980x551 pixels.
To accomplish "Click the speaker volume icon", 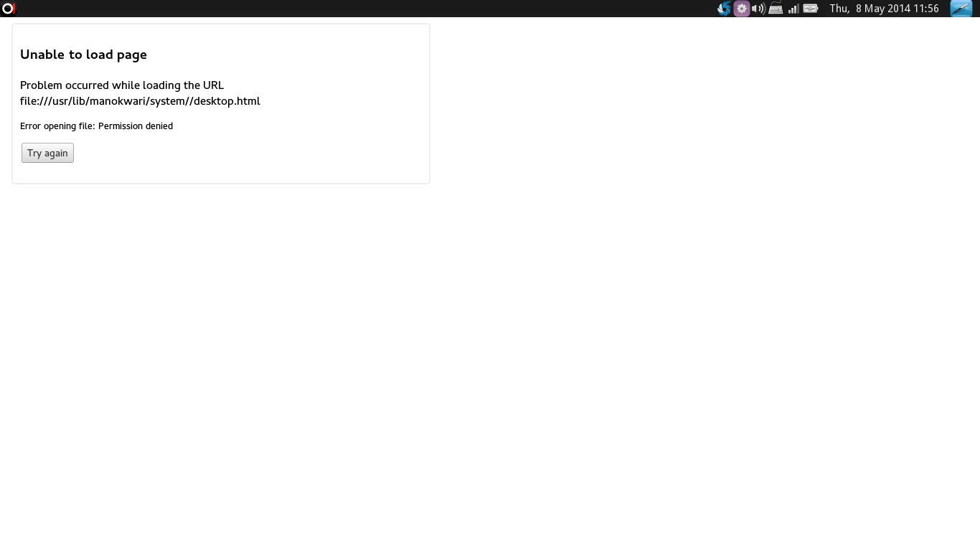I will 758,9.
